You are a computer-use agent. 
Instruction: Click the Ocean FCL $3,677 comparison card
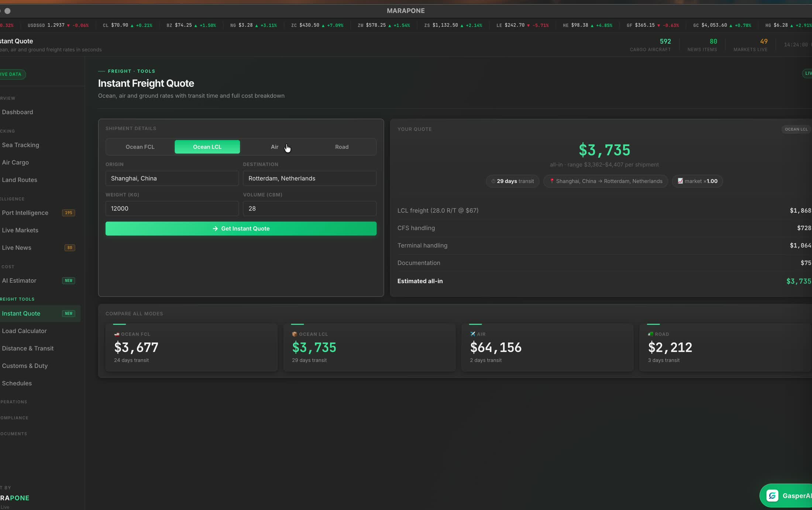191,347
